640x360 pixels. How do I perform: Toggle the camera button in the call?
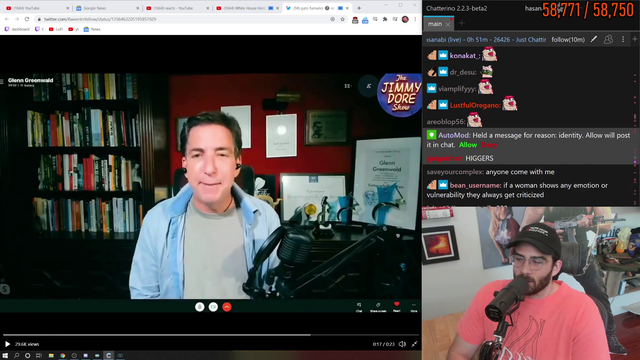[x=213, y=307]
